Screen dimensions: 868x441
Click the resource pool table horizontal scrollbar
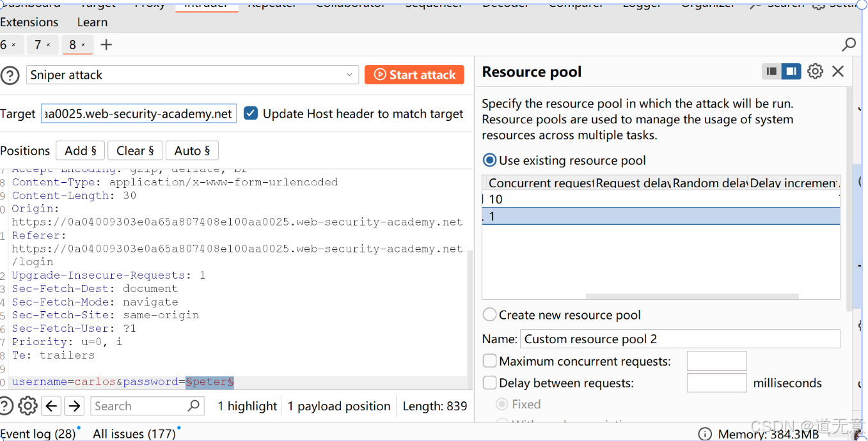pos(692,297)
